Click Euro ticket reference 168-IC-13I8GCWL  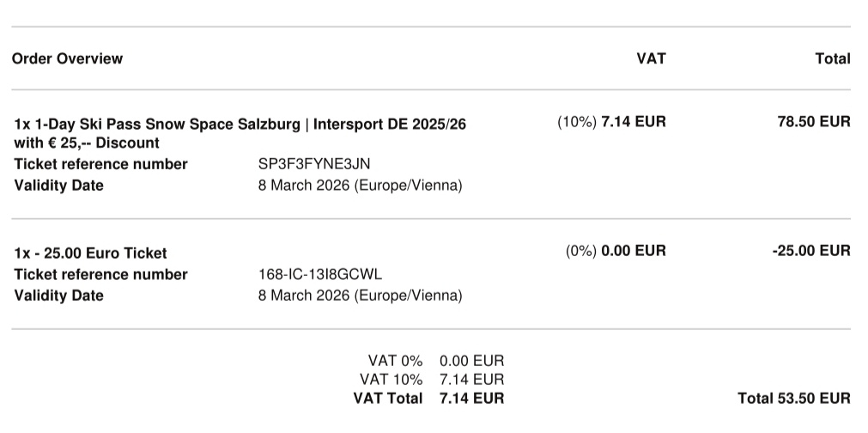[x=320, y=275]
